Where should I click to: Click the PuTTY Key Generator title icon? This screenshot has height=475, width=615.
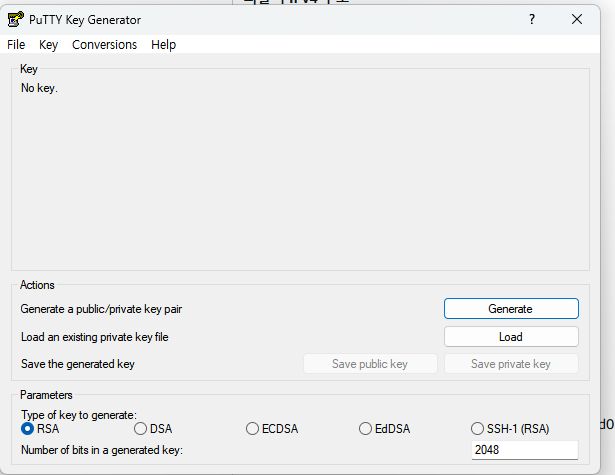[x=15, y=19]
